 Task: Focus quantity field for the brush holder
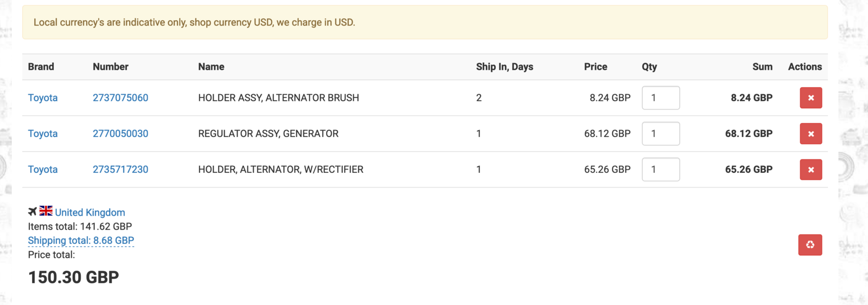[x=661, y=98]
